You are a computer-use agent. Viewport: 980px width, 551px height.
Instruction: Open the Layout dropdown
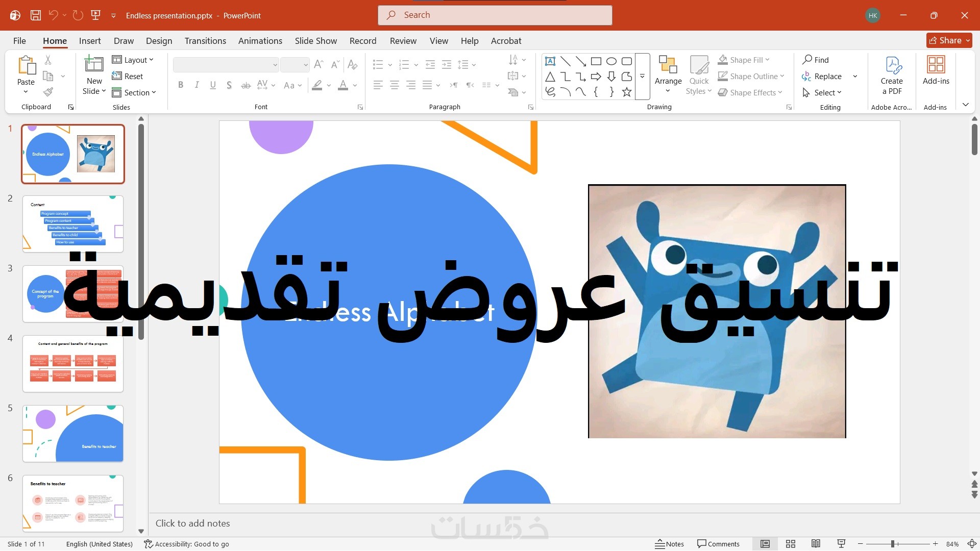click(133, 60)
